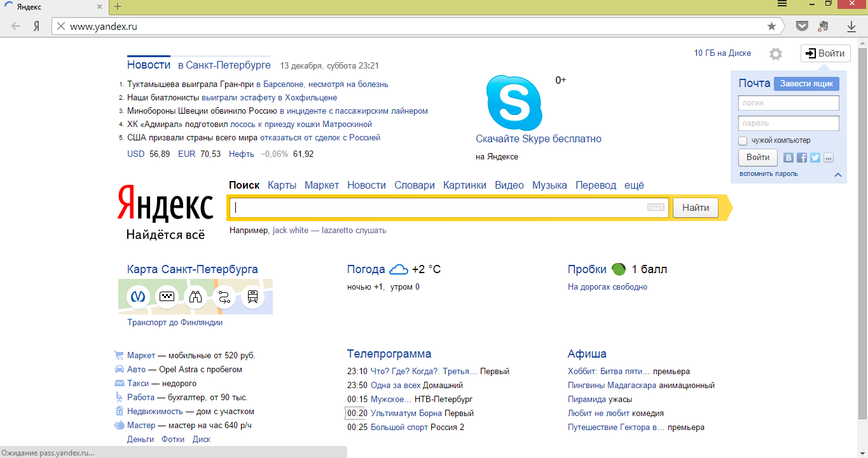The image size is (868, 458).
Task: Expand the 'ещё' services menu
Action: (x=634, y=185)
